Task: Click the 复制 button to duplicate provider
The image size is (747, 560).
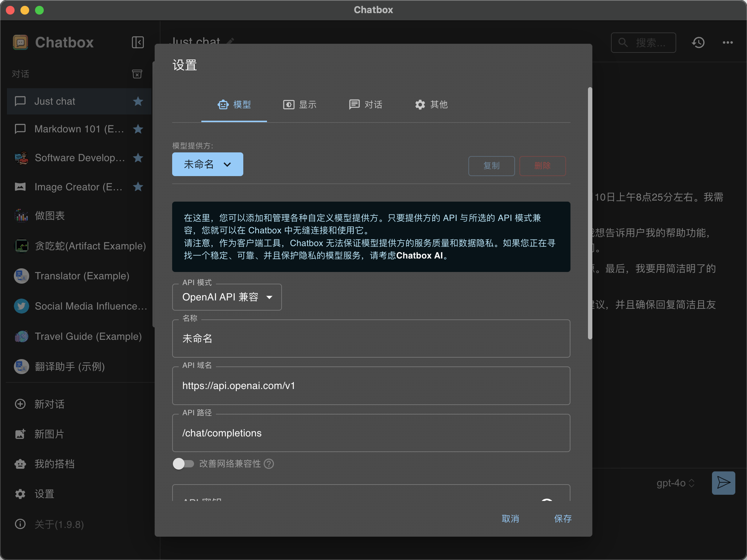Action: click(x=491, y=166)
